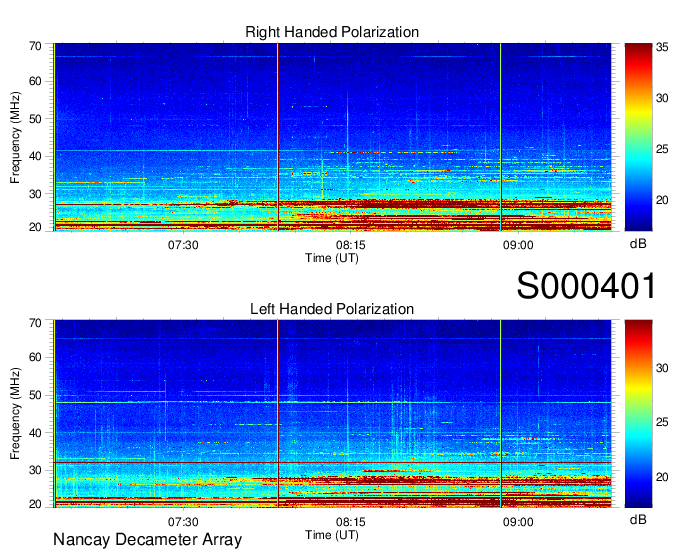Click the 09:00 tick label on lower plot
680x552 pixels.
click(518, 522)
